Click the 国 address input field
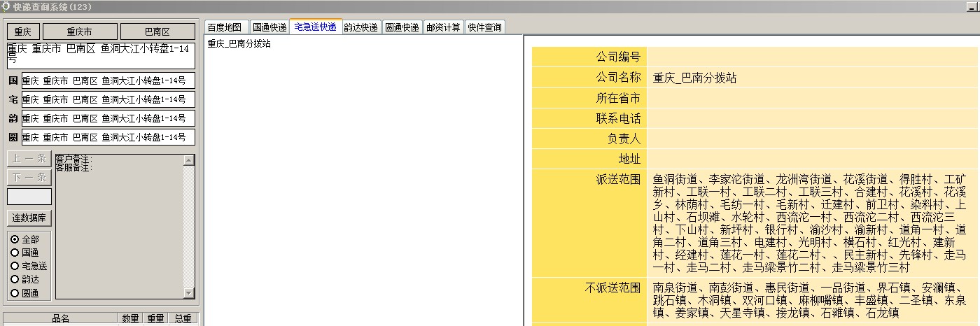980x326 pixels. click(x=108, y=80)
